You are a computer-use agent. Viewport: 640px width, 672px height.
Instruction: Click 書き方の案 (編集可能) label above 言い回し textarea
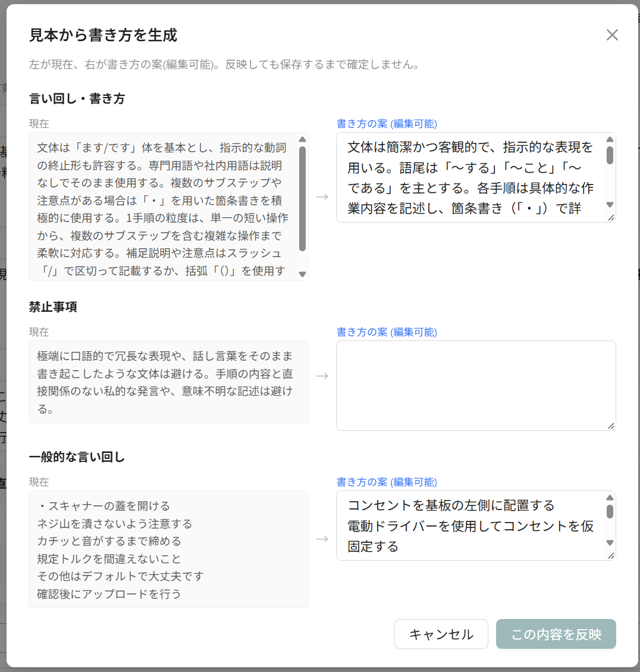click(387, 124)
